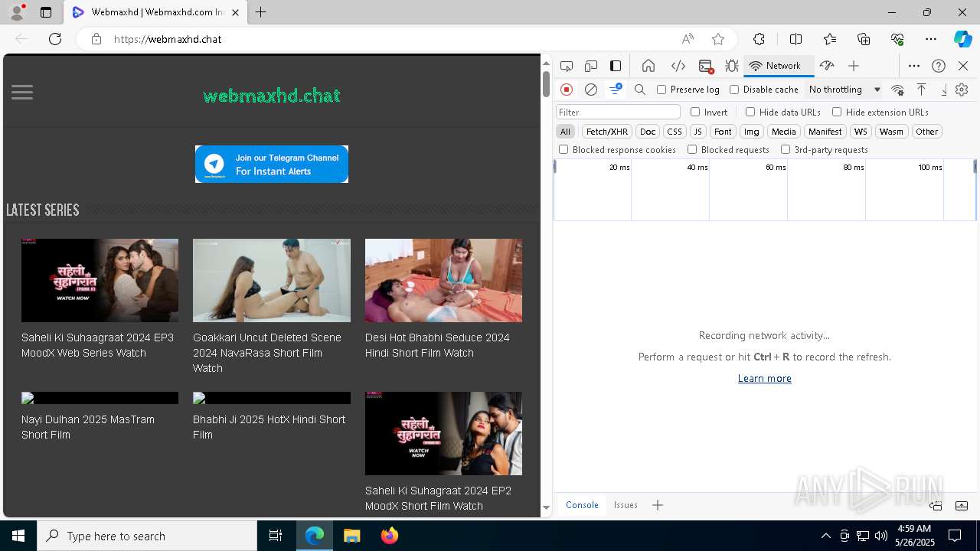Viewport: 980px width, 551px height.
Task: Open the DevTools Welcome home tool
Action: coord(648,66)
